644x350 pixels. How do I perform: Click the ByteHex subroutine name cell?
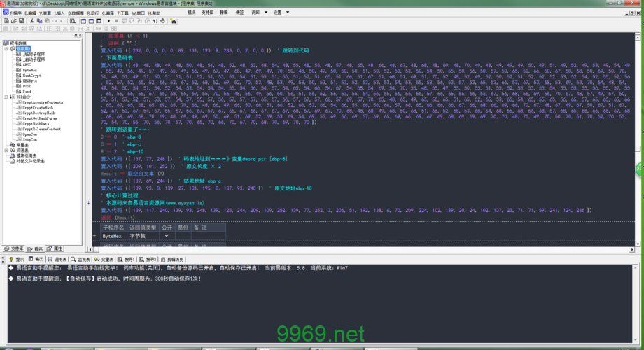[x=112, y=236]
